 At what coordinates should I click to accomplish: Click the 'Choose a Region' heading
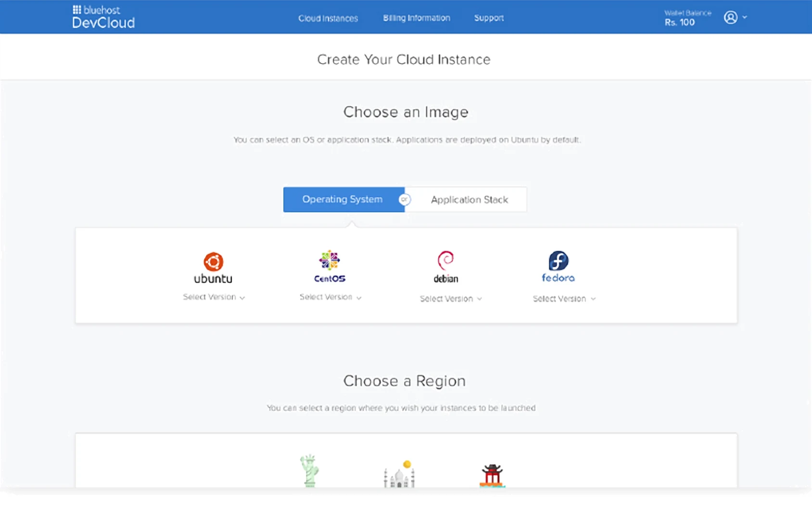(404, 381)
